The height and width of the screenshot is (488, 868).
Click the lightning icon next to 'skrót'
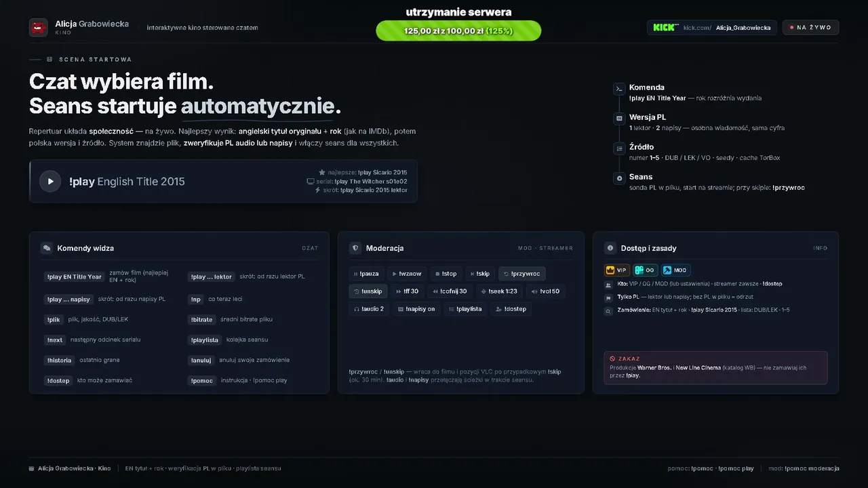click(x=317, y=190)
